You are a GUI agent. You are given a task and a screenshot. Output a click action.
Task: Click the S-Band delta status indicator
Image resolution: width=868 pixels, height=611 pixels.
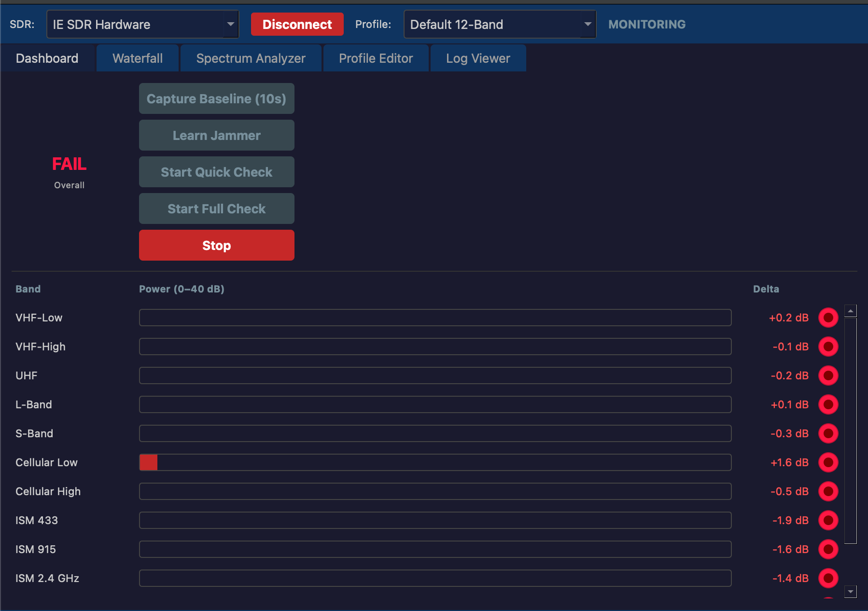click(x=829, y=433)
